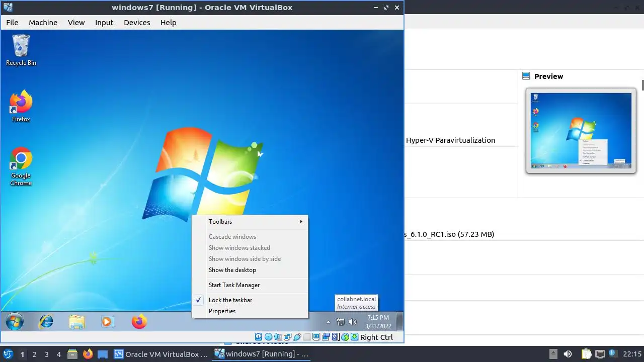The width and height of the screenshot is (644, 362).
Task: Click the VirtualBox mouse integration indicator
Action: tap(345, 337)
